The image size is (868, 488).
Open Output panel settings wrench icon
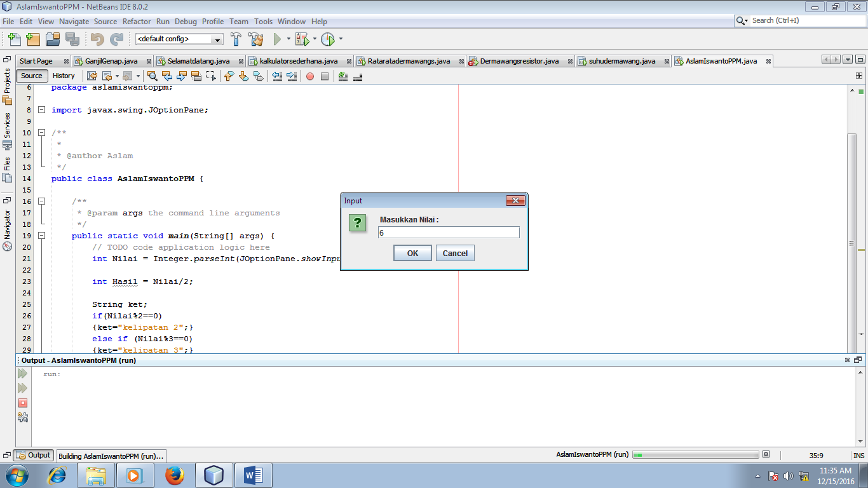coord(23,417)
